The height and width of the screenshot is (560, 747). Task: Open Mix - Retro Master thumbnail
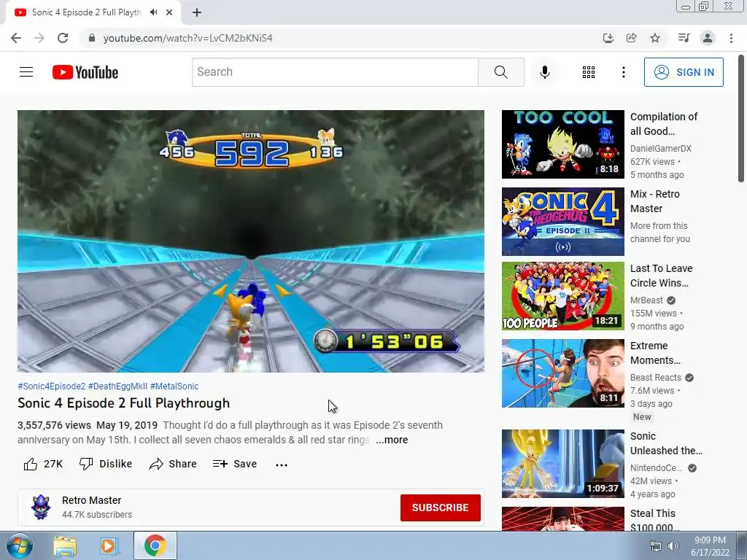pos(562,222)
